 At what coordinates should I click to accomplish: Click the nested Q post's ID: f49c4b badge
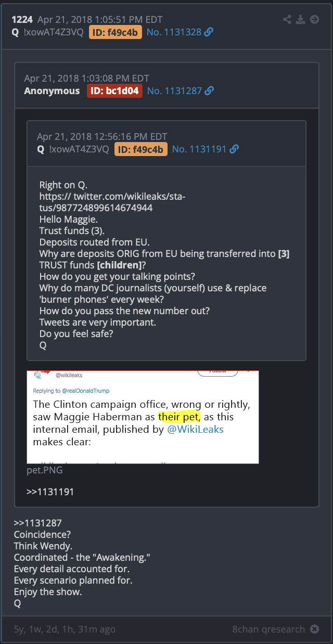click(140, 149)
